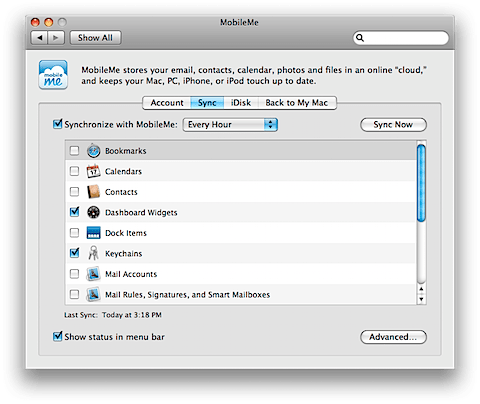Screen dimensions: 480x404
Task: Tick the Contacts checkbox
Action: coord(74,192)
